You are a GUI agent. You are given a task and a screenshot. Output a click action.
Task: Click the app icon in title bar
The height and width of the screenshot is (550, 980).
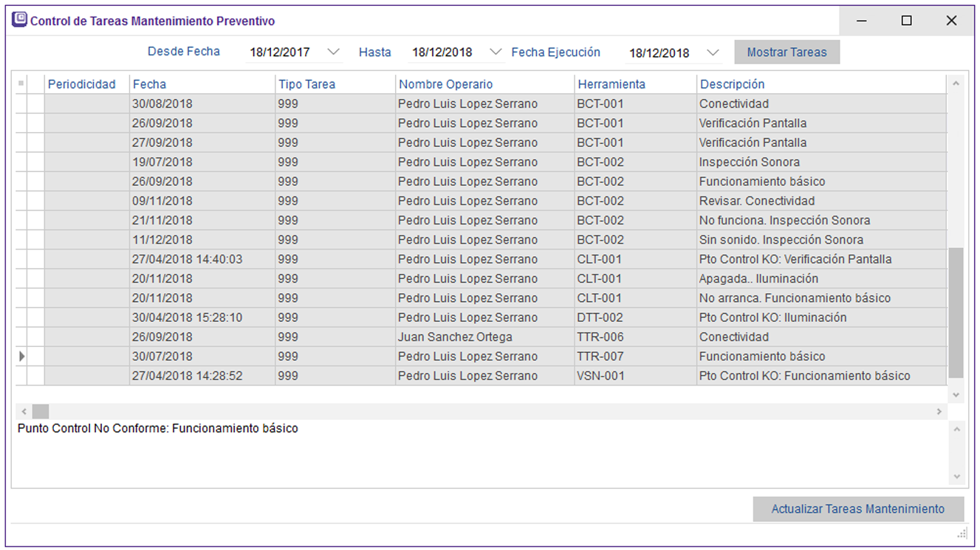click(20, 21)
